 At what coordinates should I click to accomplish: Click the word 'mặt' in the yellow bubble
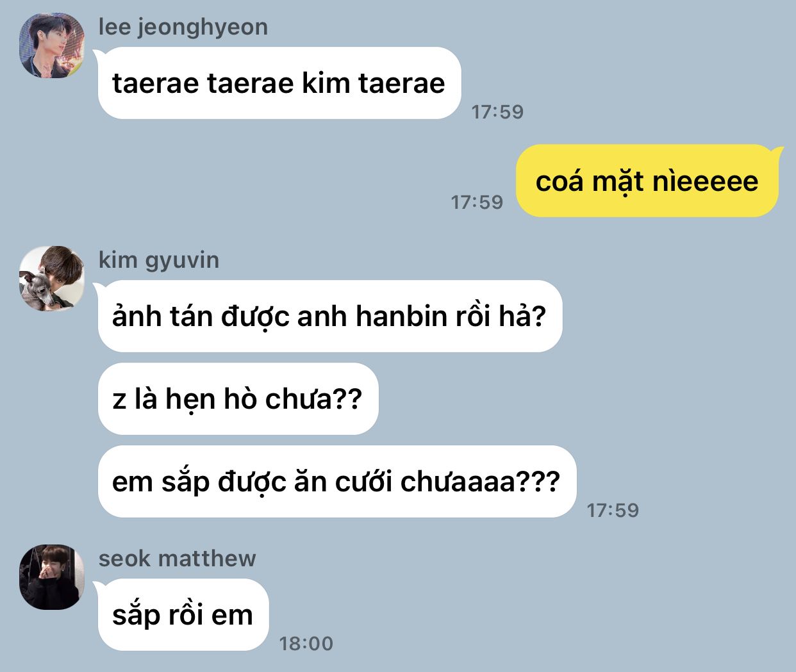tap(617, 182)
